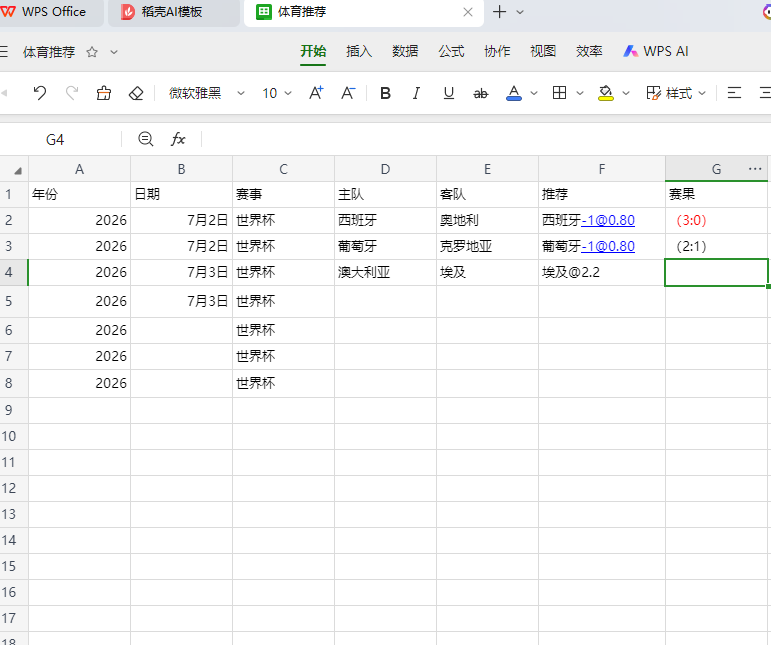Open the fill color dropdown arrow

click(x=626, y=93)
